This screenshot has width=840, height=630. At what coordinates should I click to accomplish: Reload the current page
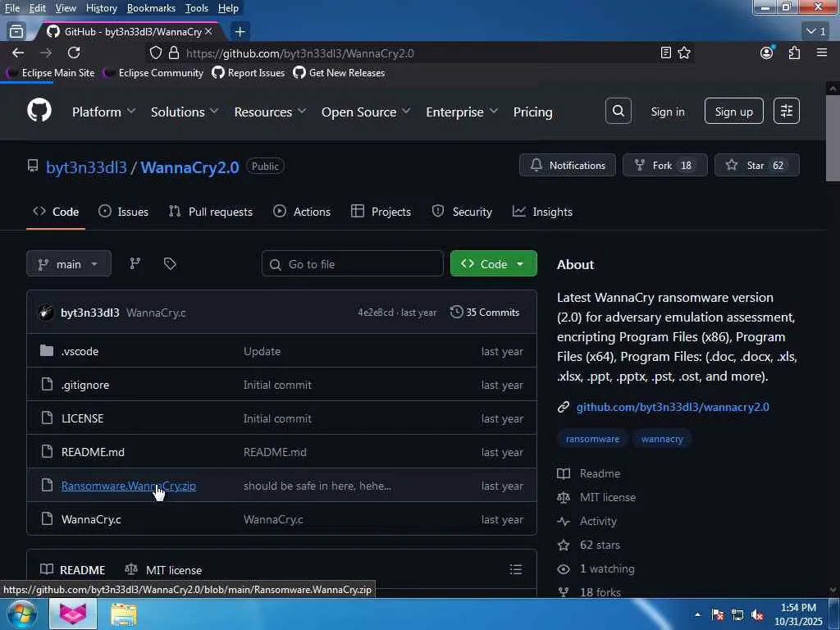(x=74, y=52)
